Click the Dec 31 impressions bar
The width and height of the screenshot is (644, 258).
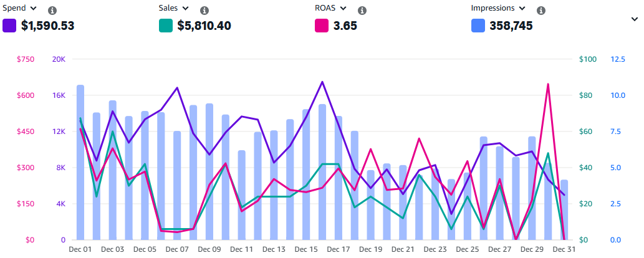564,212
